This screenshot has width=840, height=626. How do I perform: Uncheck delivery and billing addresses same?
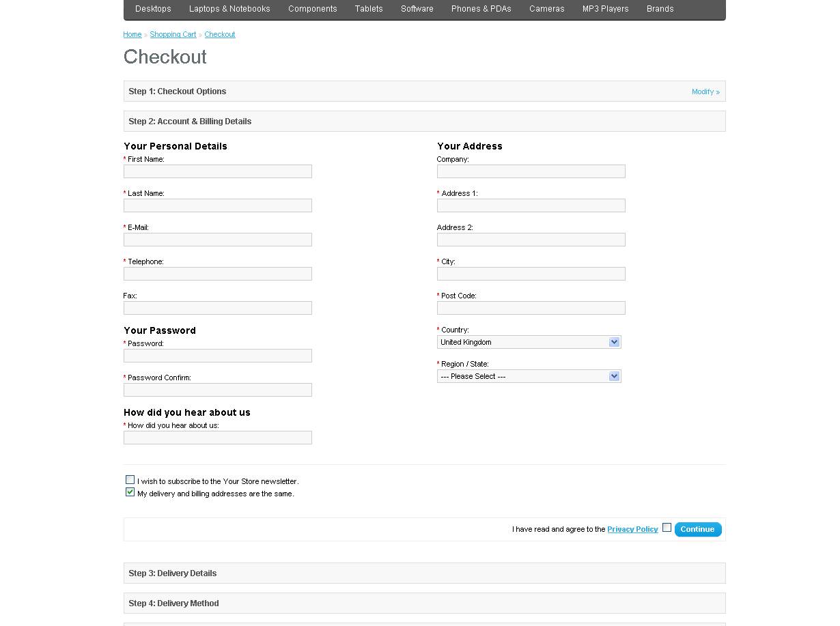pos(130,492)
